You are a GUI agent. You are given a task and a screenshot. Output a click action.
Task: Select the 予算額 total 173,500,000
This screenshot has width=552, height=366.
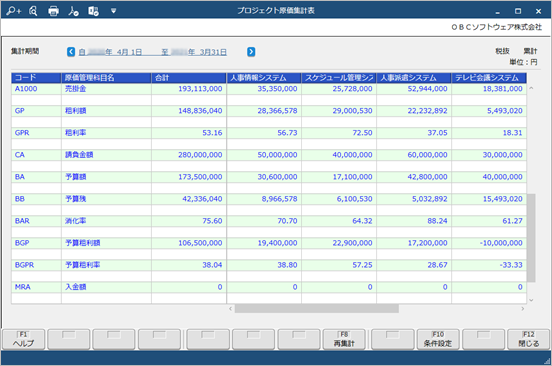tap(189, 177)
